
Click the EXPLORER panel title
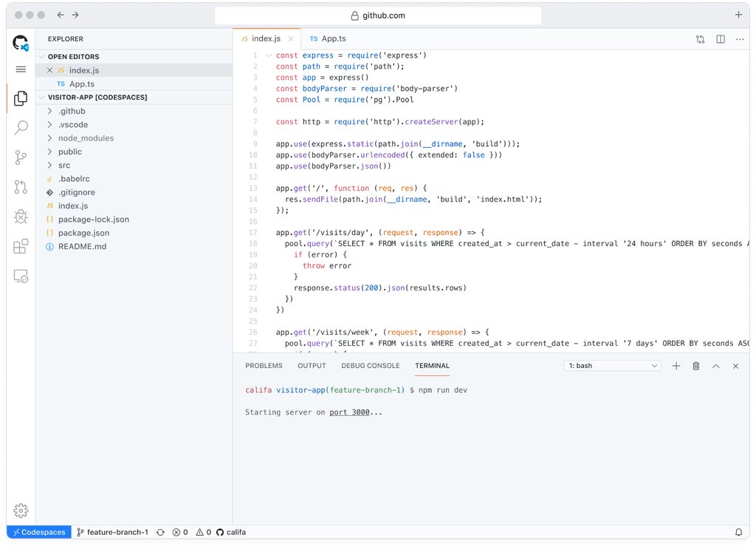[66, 39]
